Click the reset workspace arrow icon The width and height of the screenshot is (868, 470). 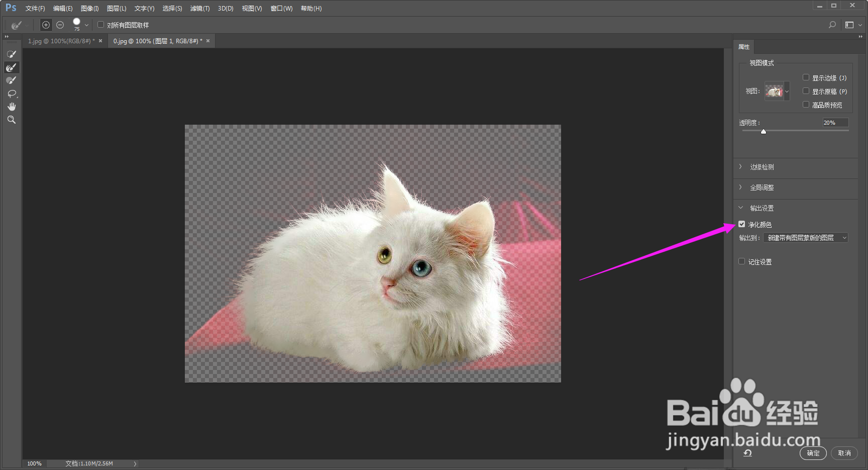pos(747,453)
